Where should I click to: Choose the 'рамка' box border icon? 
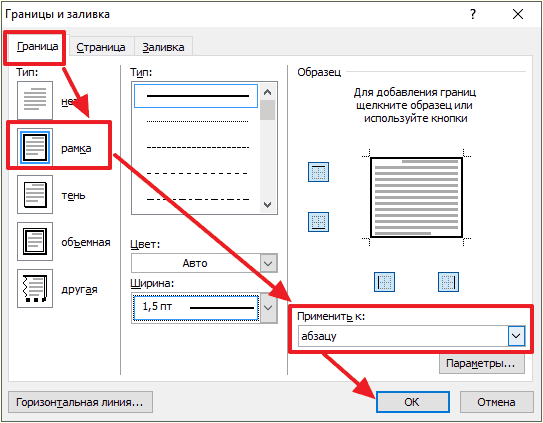35,148
